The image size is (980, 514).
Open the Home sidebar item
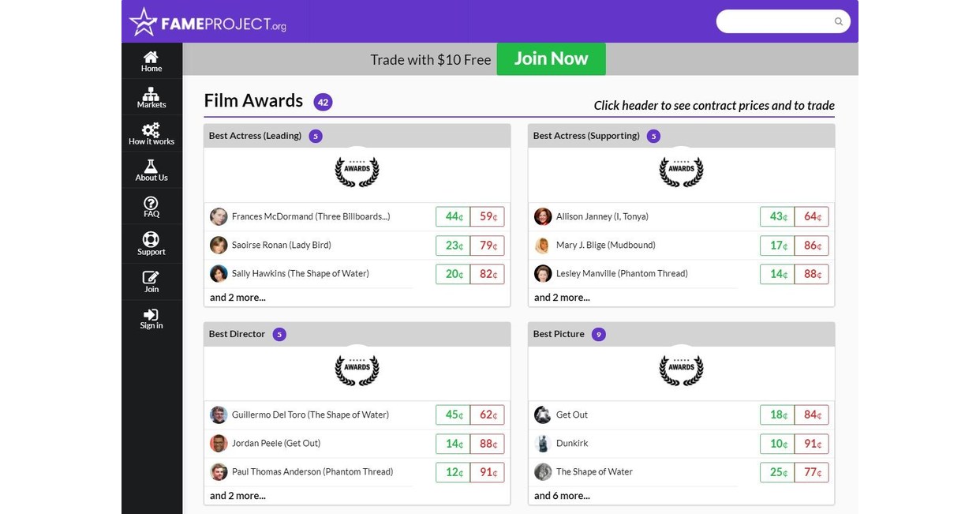coord(151,62)
